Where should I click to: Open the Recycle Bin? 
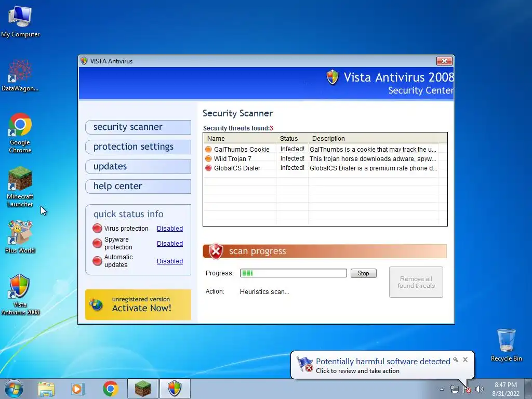click(x=506, y=345)
